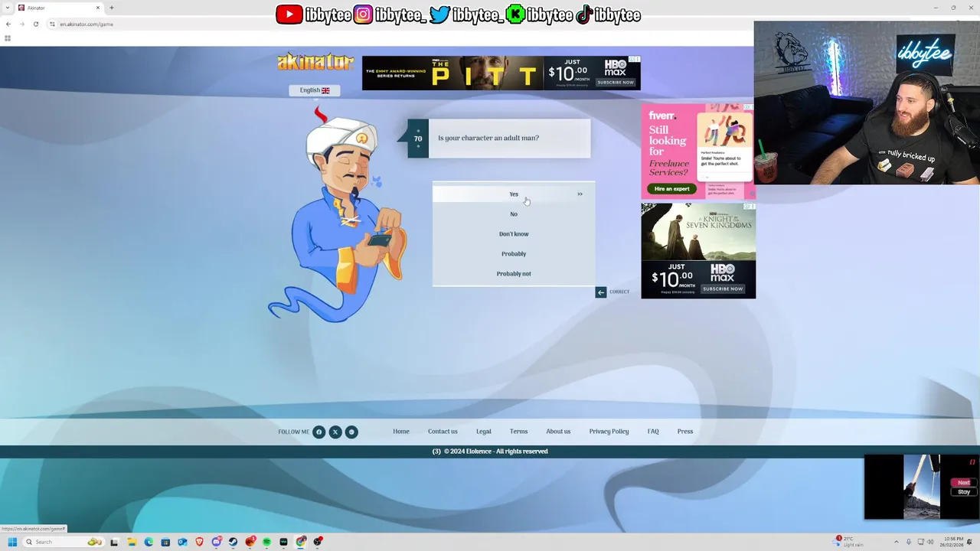The height and width of the screenshot is (551, 980).
Task: Go to the Home footer link
Action: coord(401,432)
